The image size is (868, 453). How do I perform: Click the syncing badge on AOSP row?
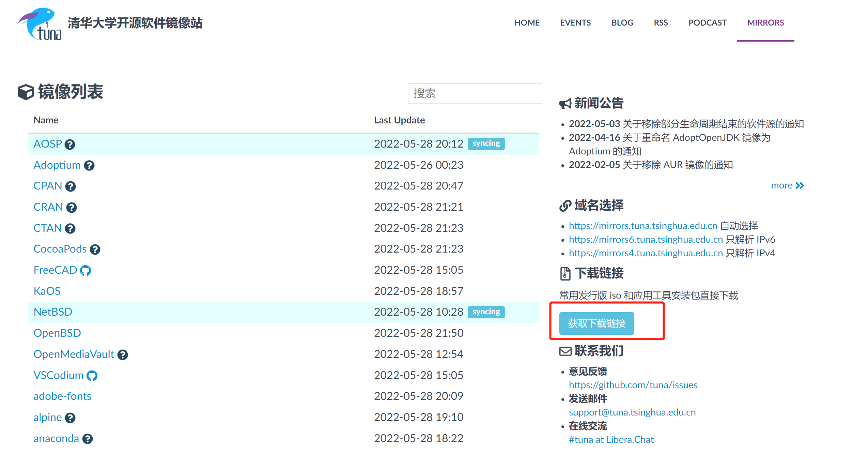pos(486,144)
